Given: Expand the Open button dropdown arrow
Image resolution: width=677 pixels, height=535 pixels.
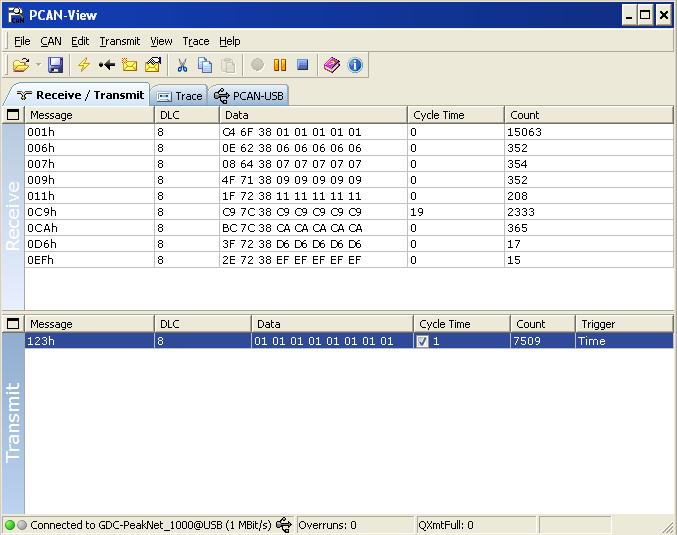Looking at the screenshot, I should coord(38,65).
